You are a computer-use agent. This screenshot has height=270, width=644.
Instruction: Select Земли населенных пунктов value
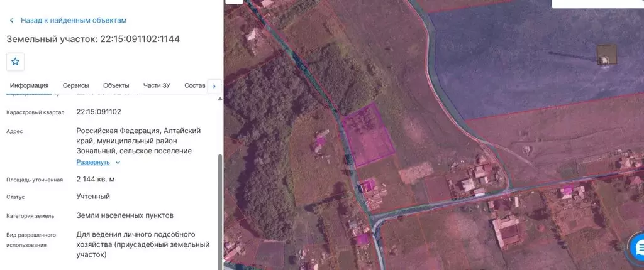click(125, 215)
